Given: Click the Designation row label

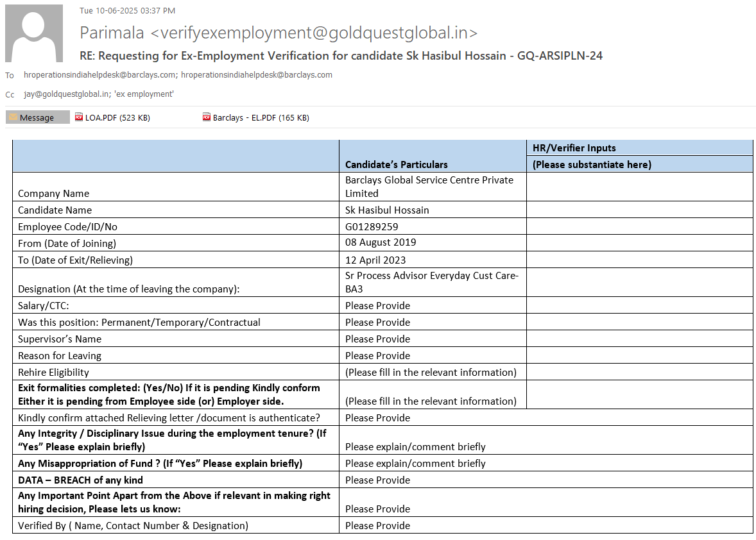Looking at the screenshot, I should [x=129, y=289].
